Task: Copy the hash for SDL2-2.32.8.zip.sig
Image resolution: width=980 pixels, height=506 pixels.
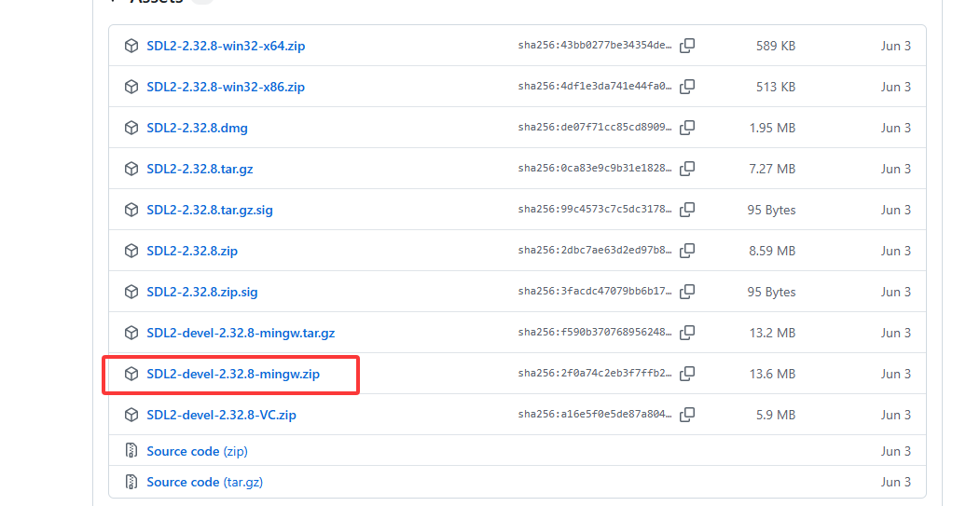Action: [x=687, y=292]
